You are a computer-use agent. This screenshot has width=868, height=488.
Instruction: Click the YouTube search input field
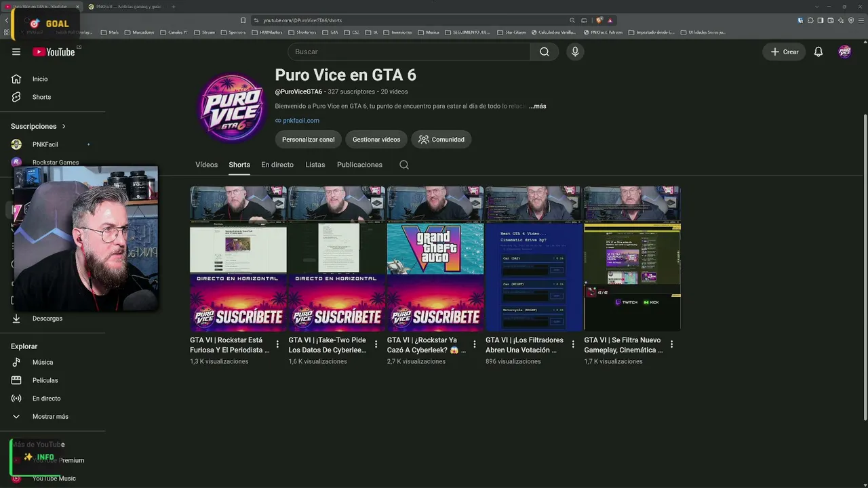(409, 52)
